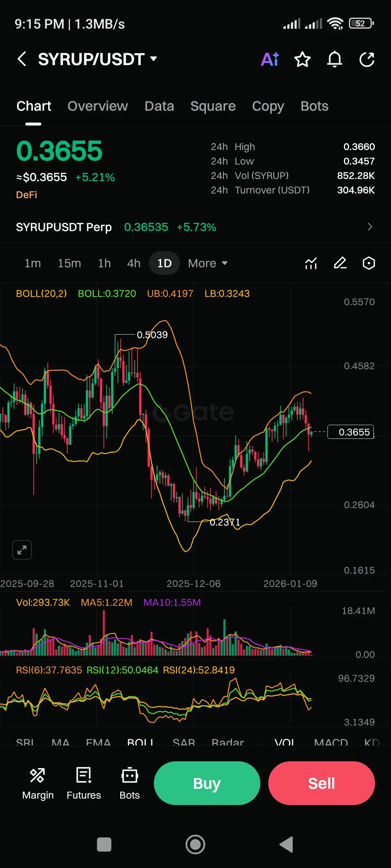
Task: Tap Android home circle button
Action: click(195, 844)
